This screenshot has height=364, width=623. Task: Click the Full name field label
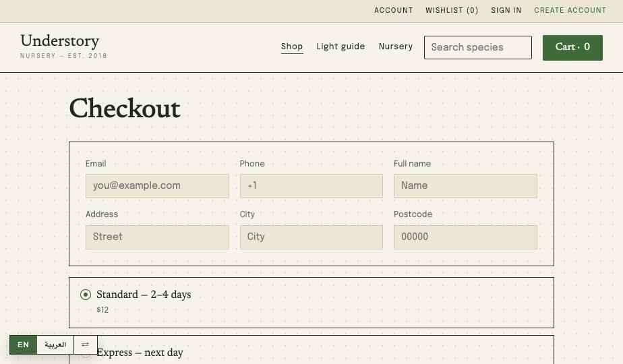click(x=412, y=164)
